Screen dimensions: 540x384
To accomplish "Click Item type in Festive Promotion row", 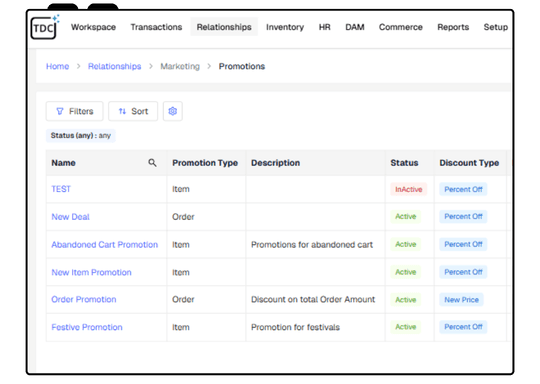I will (x=181, y=327).
